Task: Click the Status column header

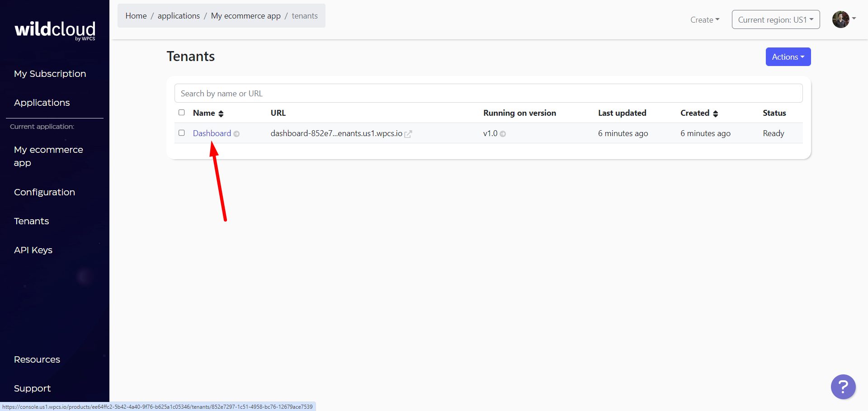Action: [774, 113]
